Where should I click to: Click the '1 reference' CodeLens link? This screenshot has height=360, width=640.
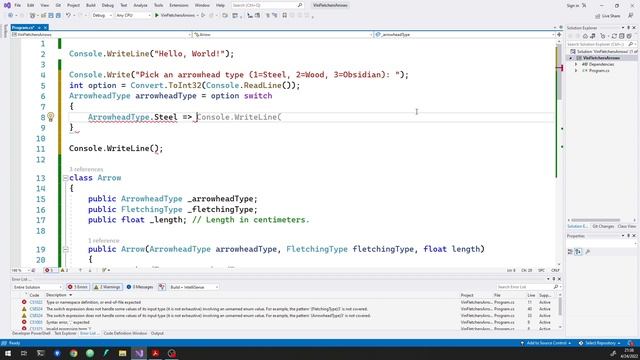pos(104,240)
